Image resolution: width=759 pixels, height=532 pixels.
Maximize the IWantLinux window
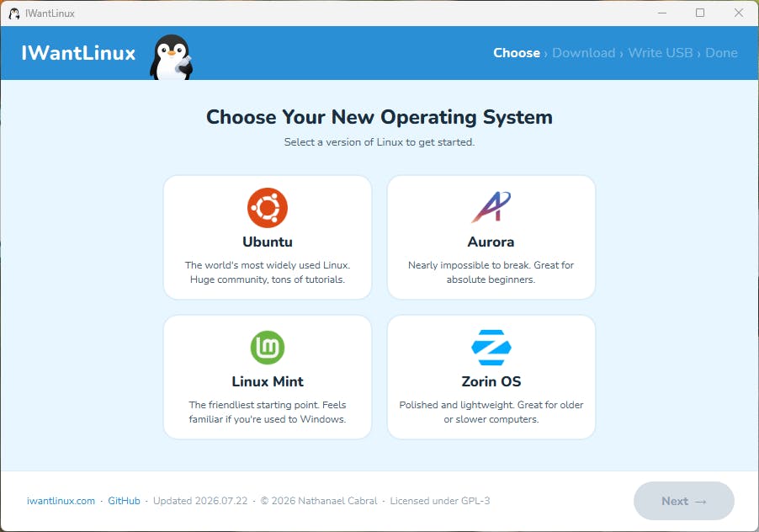coord(700,13)
